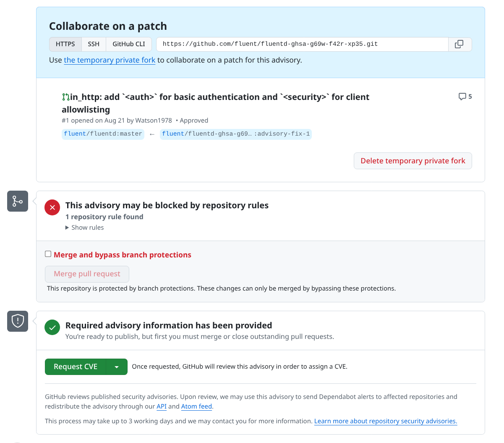Viewport: 504px width, 443px height.
Task: Click the red X blocked status icon
Action: [52, 207]
